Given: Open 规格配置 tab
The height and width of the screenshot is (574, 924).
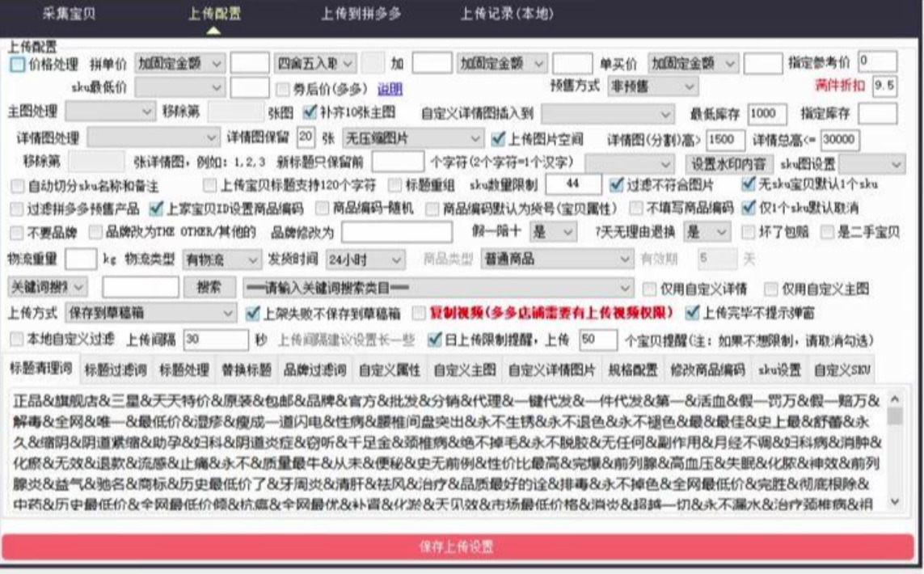Looking at the screenshot, I should (632, 370).
